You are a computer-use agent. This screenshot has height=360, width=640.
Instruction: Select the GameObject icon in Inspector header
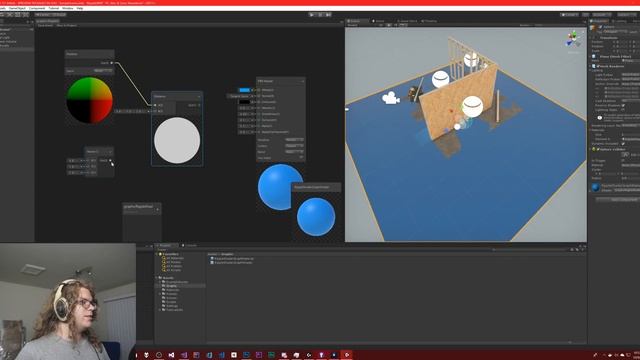tap(593, 28)
